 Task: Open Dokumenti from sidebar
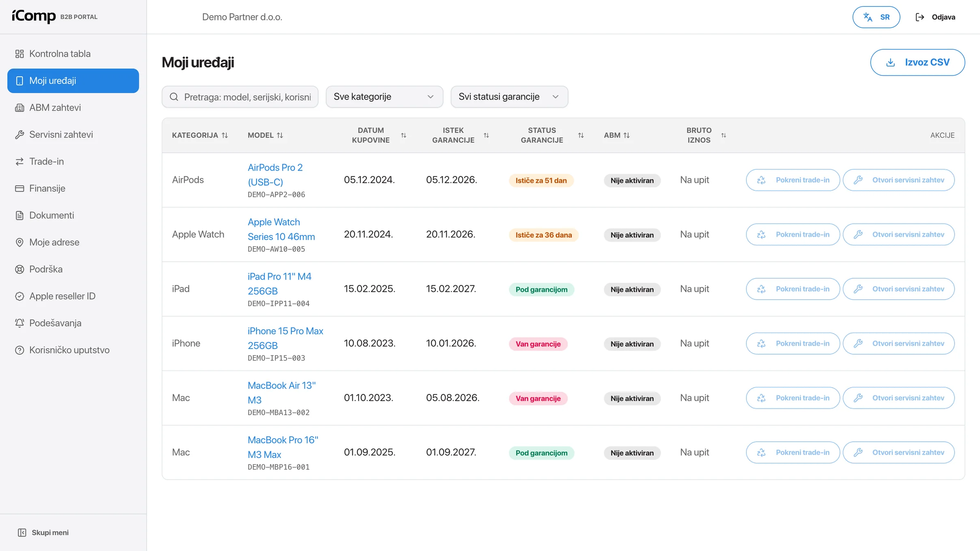coord(73,216)
